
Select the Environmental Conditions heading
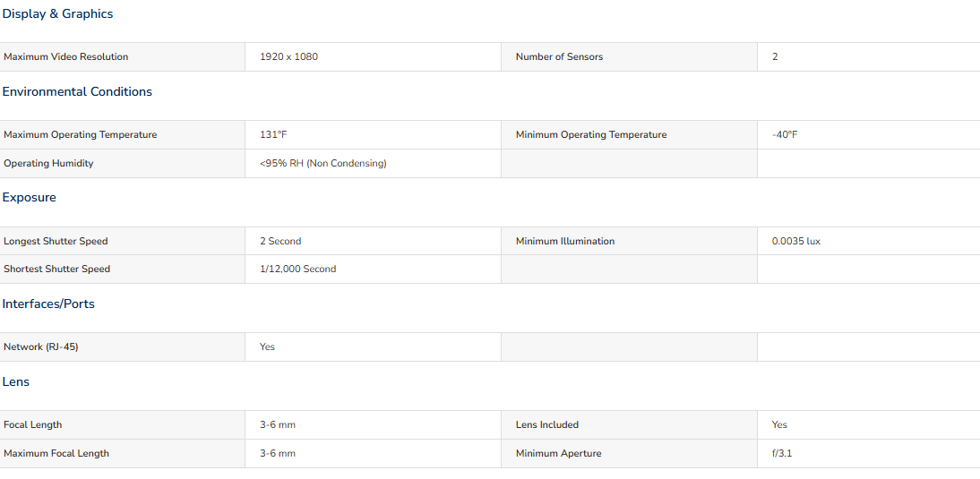[77, 92]
